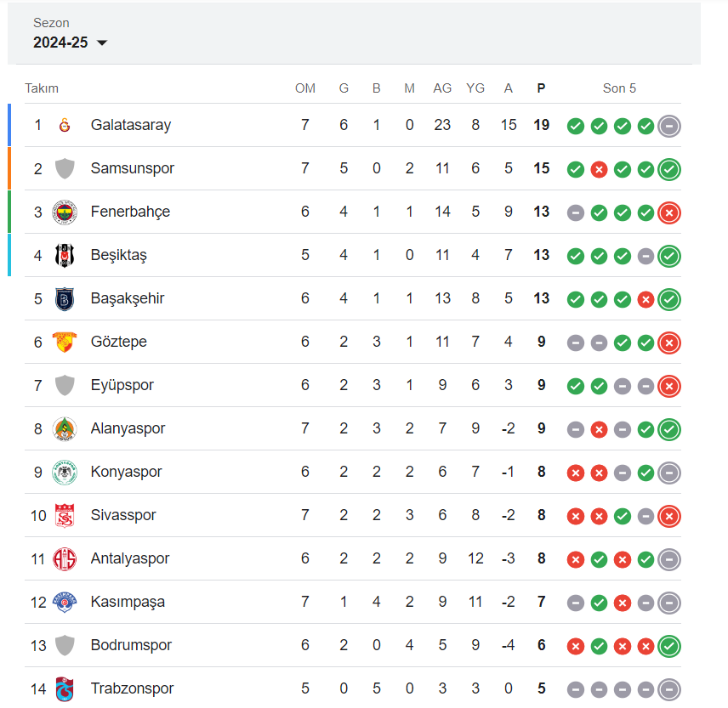Click Fenerbahçe's red loss badge under Son 5

669,212
